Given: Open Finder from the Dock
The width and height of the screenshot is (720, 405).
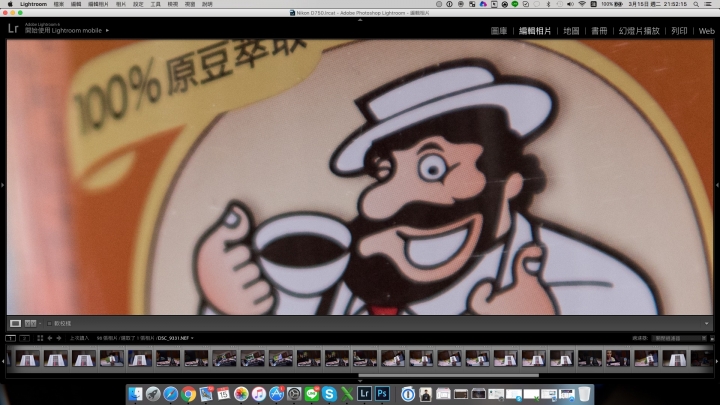Looking at the screenshot, I should pos(135,394).
